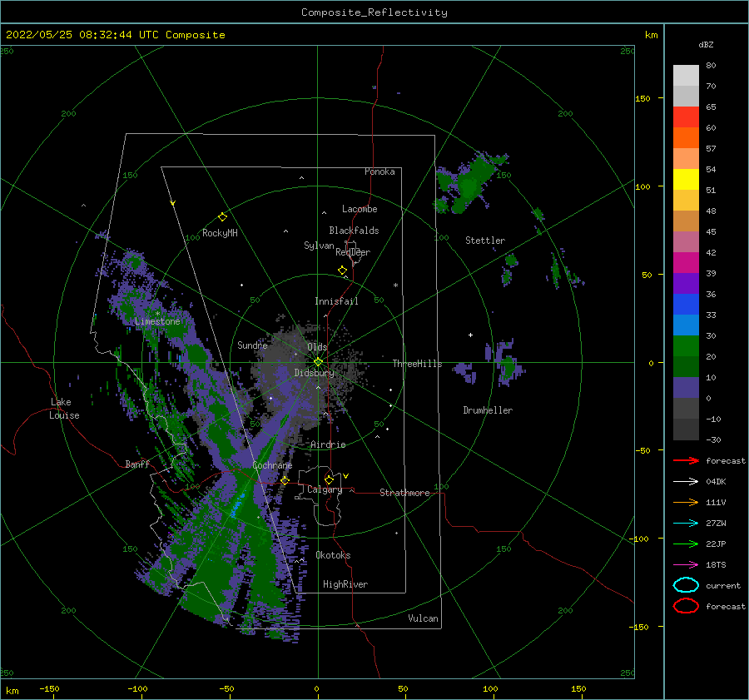Click the blue echo core southwest of Cochrane

238,504
